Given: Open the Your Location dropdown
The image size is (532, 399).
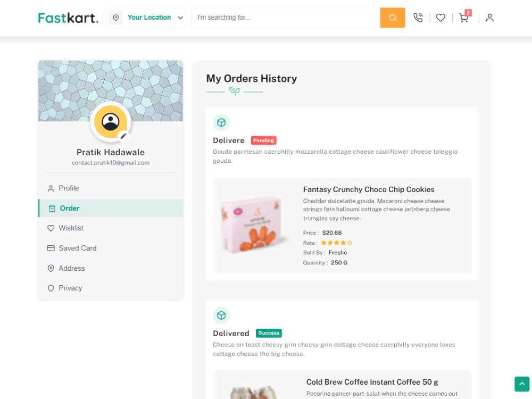Looking at the screenshot, I should click(x=146, y=18).
